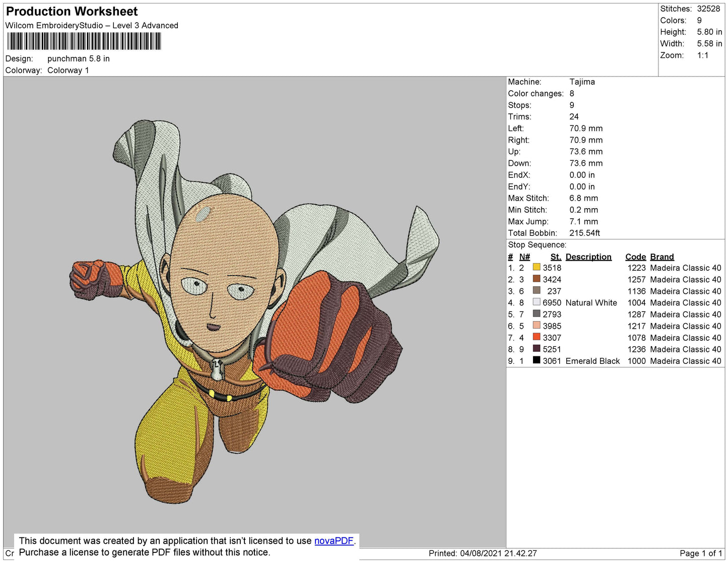
Task: Click the orange-red 3307 thread swatch
Action: (x=537, y=337)
